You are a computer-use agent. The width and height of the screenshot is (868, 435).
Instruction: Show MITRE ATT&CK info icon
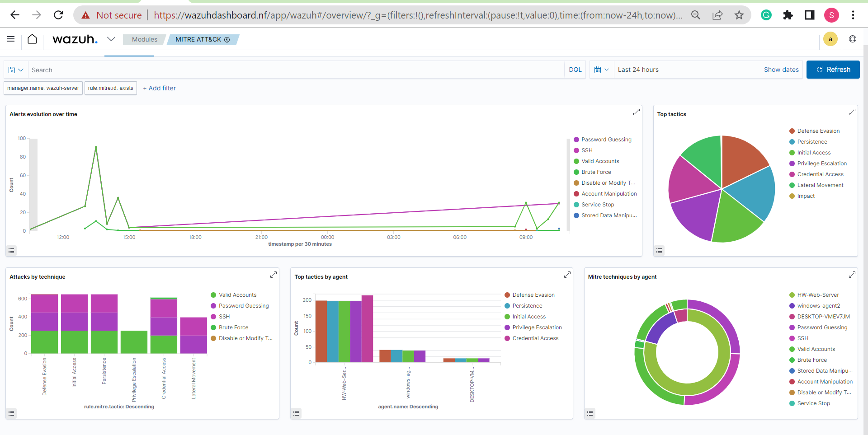[227, 40]
